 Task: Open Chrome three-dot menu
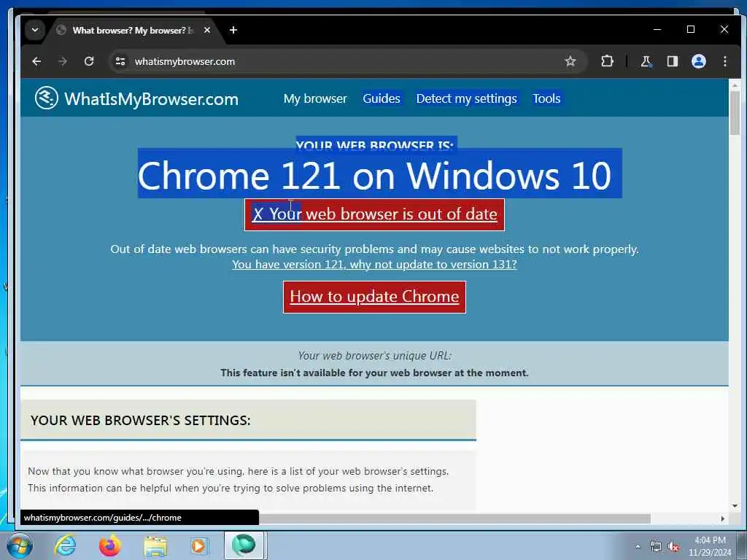pyautogui.click(x=725, y=61)
